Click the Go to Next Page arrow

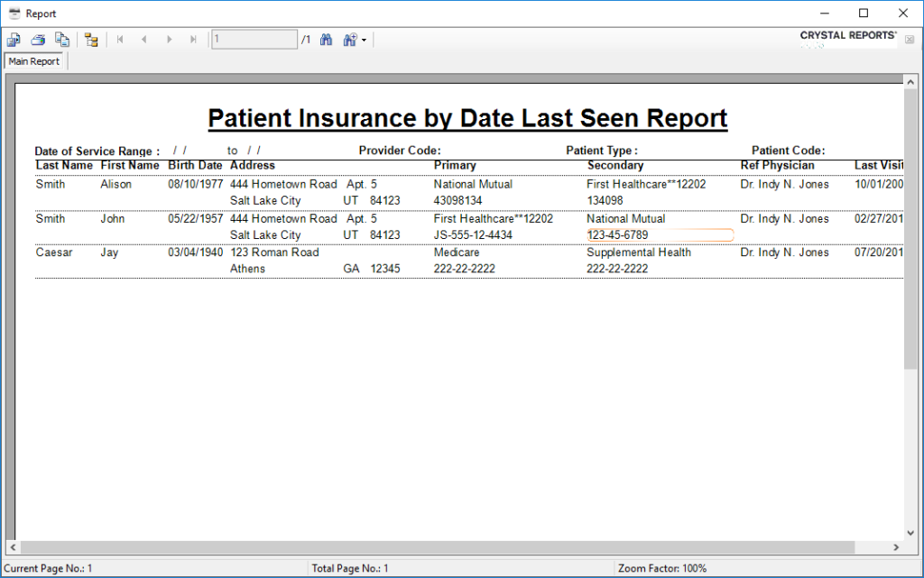pos(169,39)
